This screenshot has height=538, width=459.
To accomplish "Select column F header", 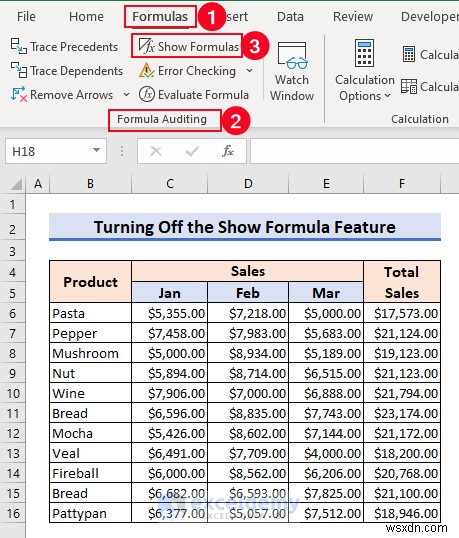I will [x=402, y=184].
